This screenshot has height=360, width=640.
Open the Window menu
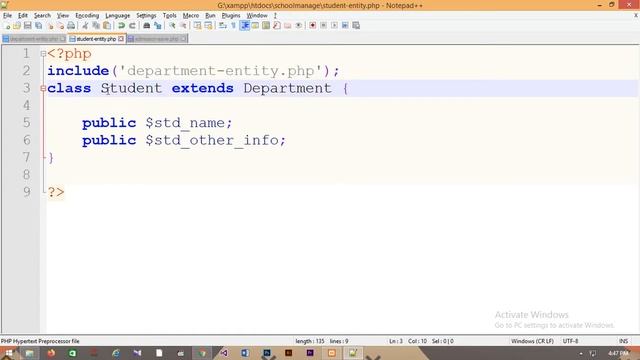[x=257, y=16]
